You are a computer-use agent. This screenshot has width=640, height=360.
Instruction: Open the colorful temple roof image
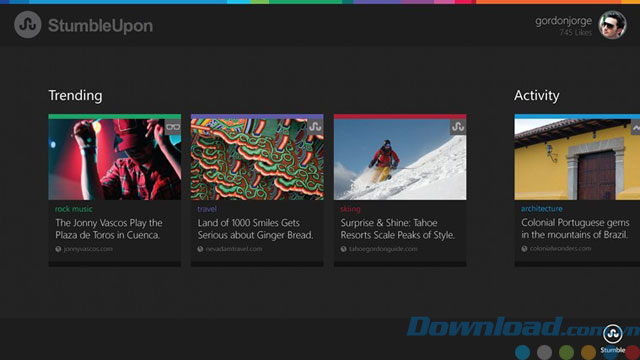[x=257, y=159]
